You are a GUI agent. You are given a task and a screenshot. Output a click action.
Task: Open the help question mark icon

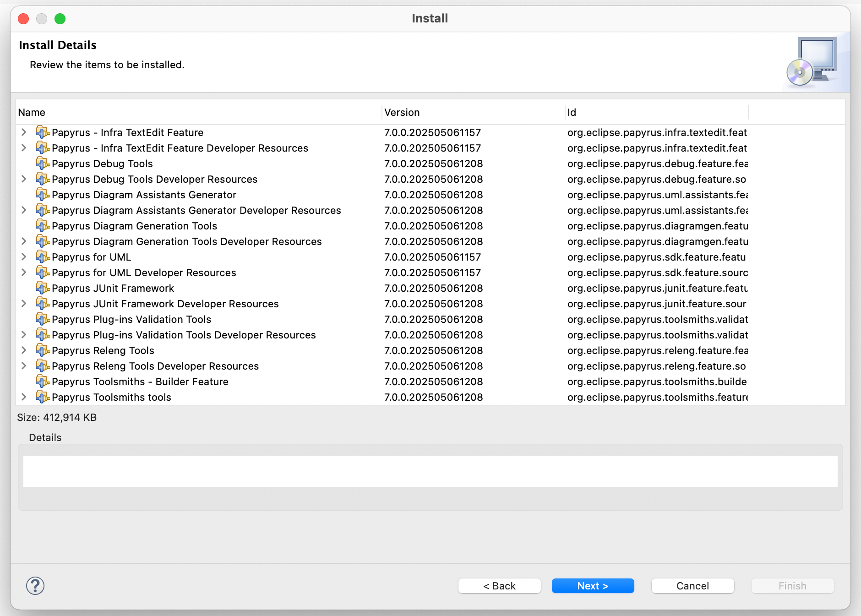[x=35, y=586]
